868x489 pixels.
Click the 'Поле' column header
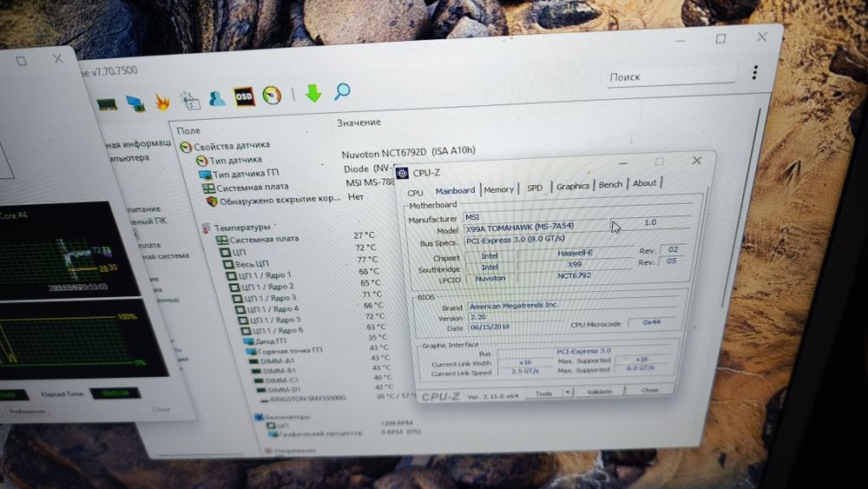point(188,130)
